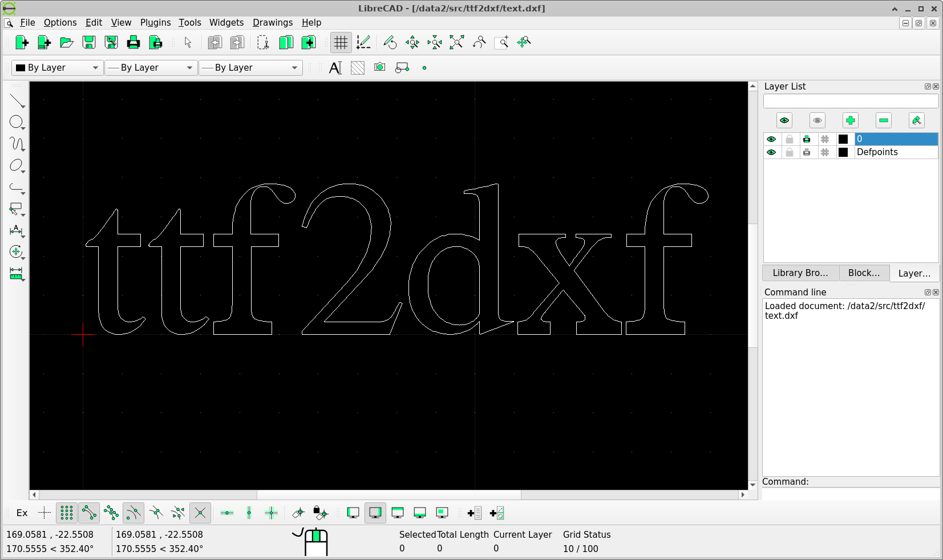Click the Paste icon in the toolbar
Image resolution: width=943 pixels, height=560 pixels.
point(308,42)
